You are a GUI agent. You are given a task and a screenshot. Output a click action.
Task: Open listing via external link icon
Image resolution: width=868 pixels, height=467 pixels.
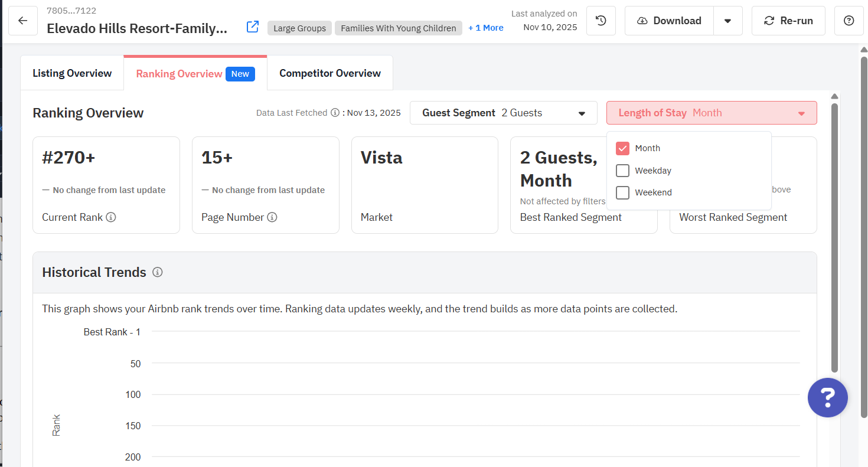[253, 27]
